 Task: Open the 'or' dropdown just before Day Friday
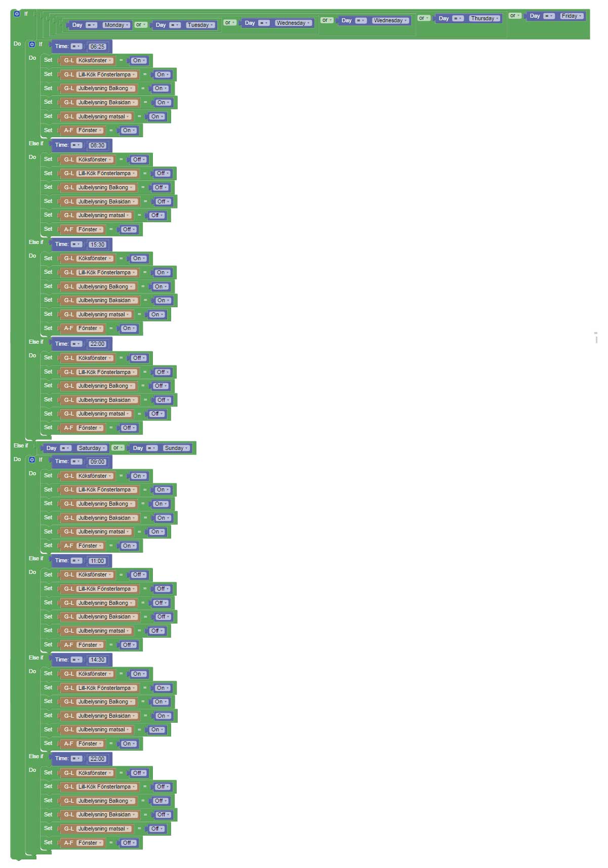click(x=514, y=16)
